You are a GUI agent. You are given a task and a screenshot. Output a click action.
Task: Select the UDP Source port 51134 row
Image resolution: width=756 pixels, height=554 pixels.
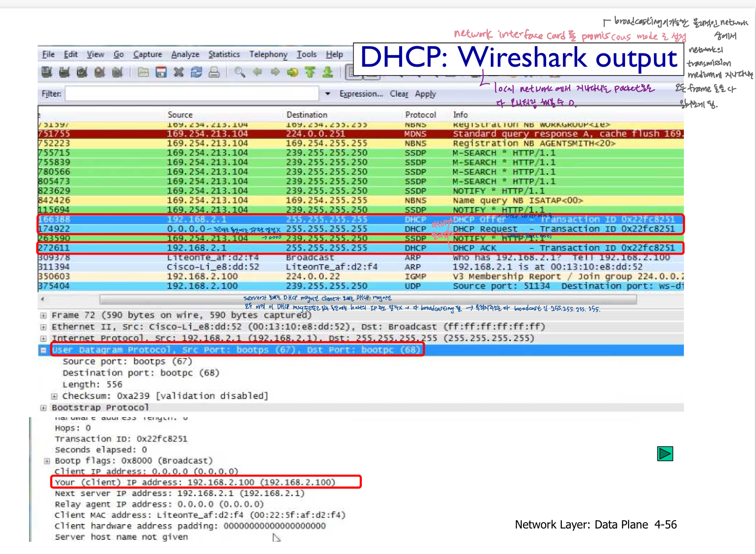tap(361, 286)
